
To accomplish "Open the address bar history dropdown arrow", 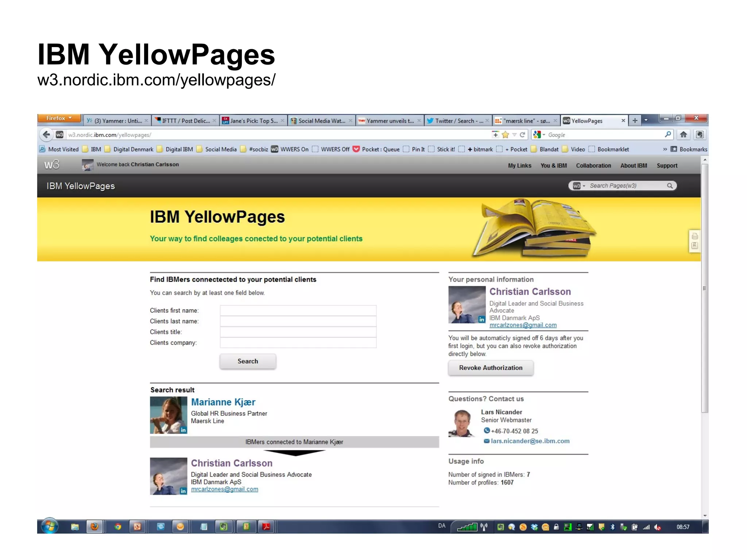I will [514, 135].
